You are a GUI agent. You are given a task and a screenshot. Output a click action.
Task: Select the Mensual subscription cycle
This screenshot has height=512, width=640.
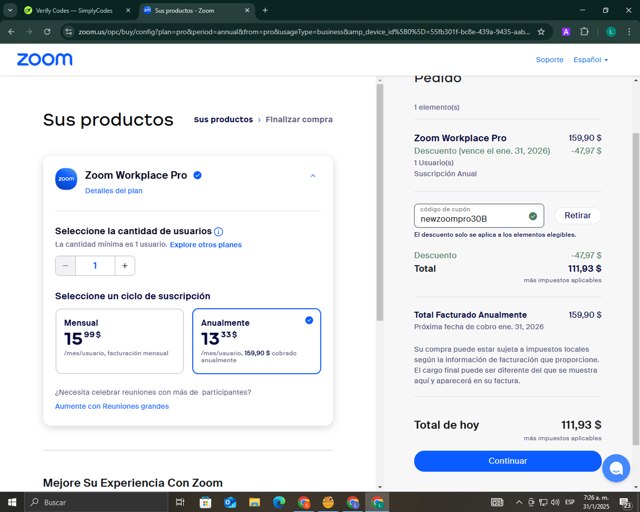pyautogui.click(x=120, y=341)
